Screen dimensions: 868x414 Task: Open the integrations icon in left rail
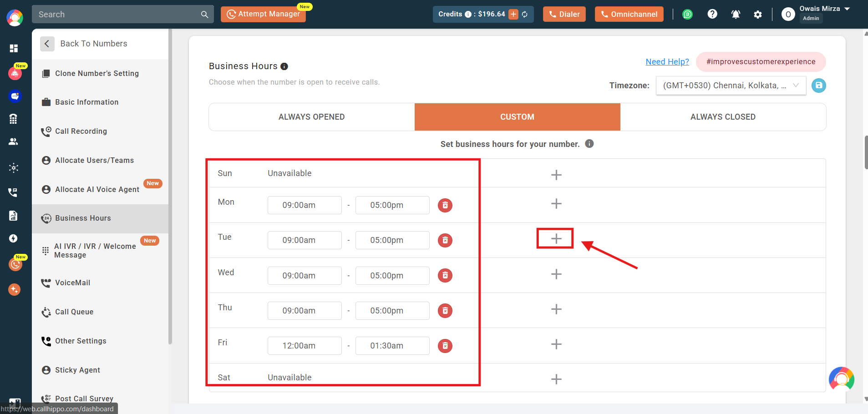(14, 167)
